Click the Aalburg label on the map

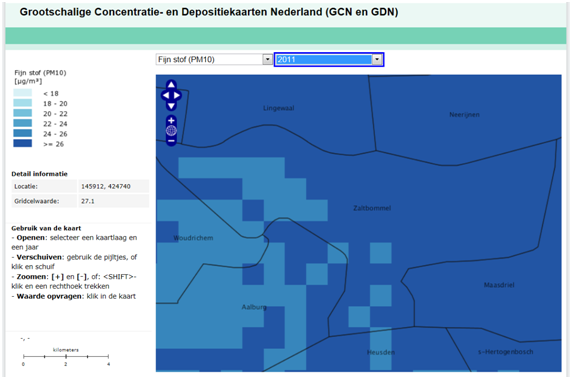254,307
